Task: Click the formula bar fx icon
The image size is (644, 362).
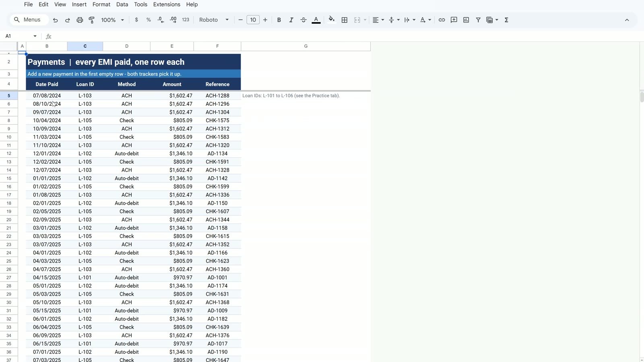Action: (x=49, y=36)
